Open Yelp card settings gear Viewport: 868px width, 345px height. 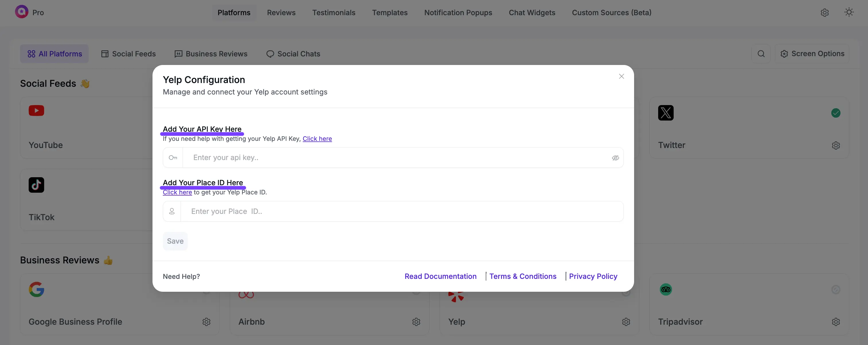coord(626,322)
